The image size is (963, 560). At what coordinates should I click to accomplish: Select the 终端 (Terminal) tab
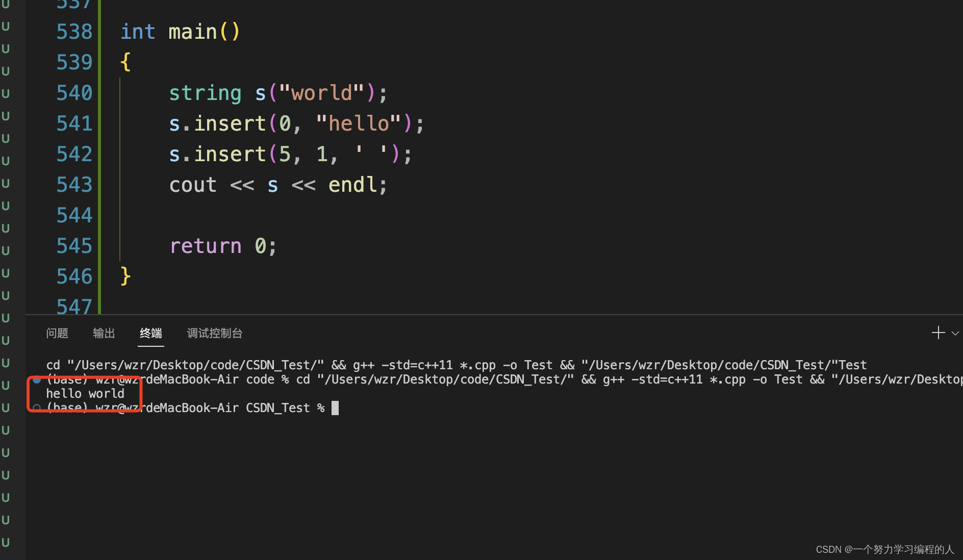click(151, 333)
